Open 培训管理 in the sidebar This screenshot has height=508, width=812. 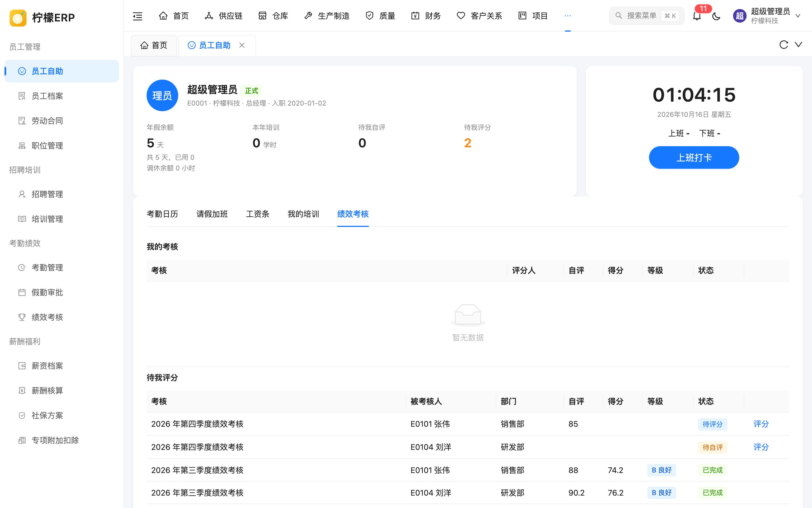pyautogui.click(x=62, y=219)
